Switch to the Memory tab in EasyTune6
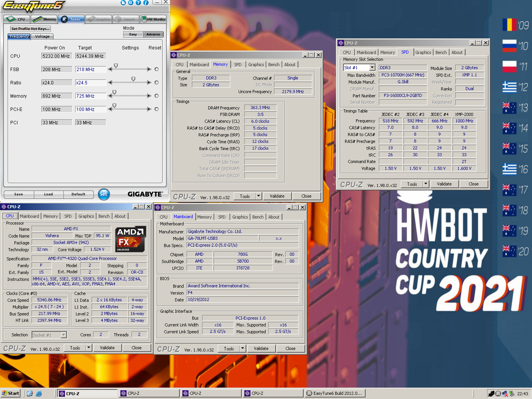Viewport: 532px width, 399px height. tap(44, 19)
